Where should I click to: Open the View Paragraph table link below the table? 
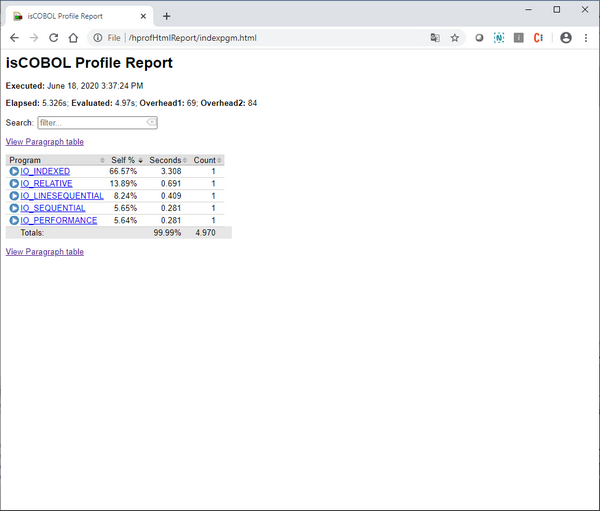(44, 252)
